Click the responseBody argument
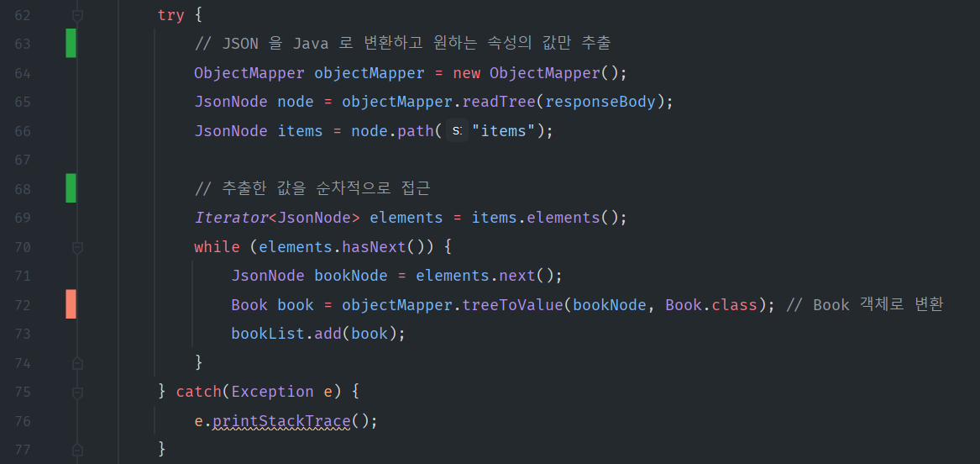Viewport: 980px width, 464px height. pos(600,102)
